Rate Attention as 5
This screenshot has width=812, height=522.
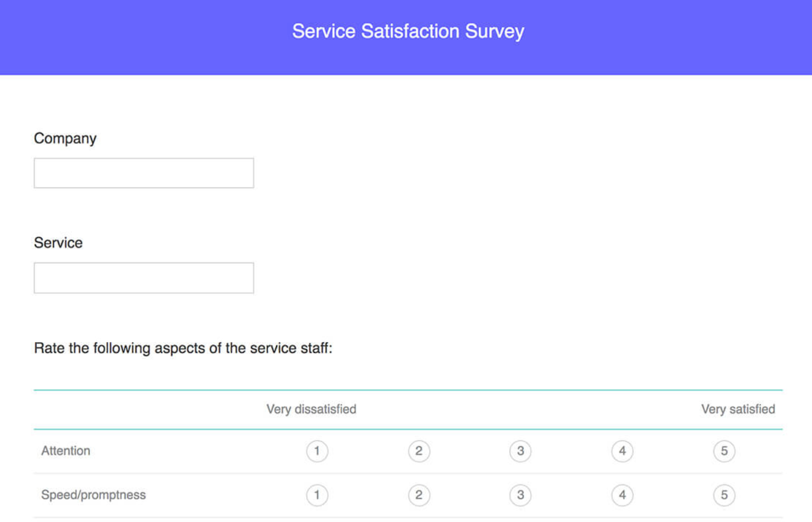point(724,451)
